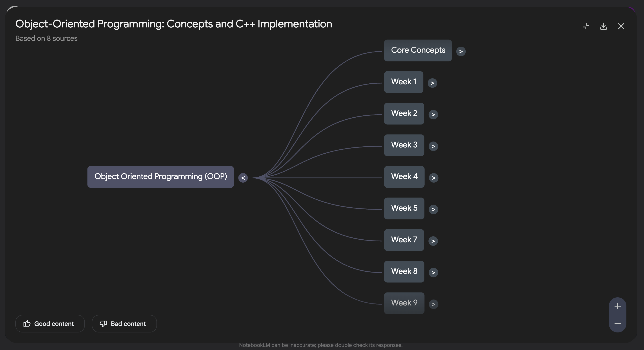The height and width of the screenshot is (350, 644).
Task: Expand the Week 2 branch arrow
Action: coord(433,115)
